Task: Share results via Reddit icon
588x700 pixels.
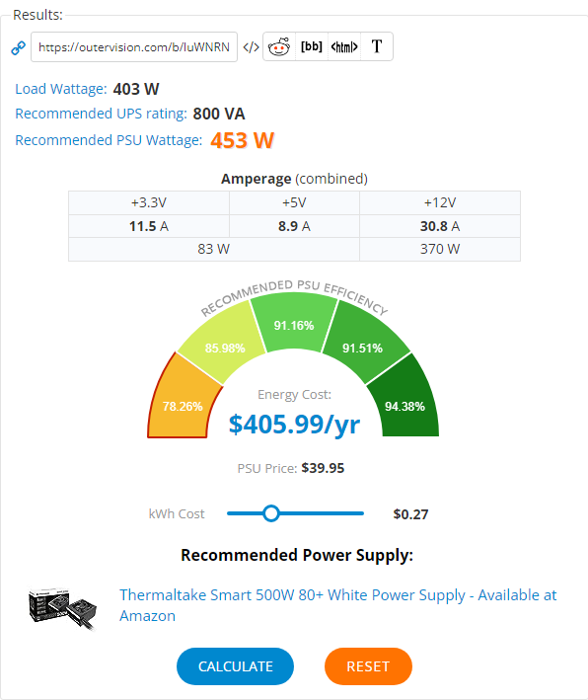Action: tap(279, 46)
